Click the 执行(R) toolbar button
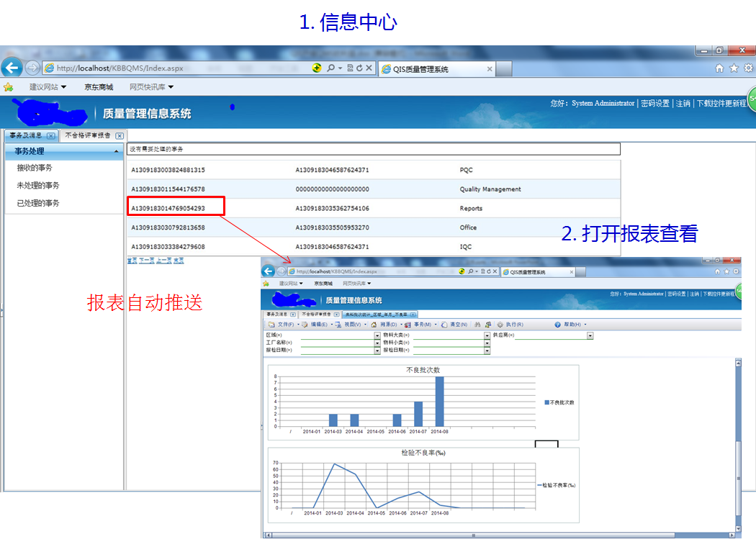756x542 pixels. click(x=510, y=325)
